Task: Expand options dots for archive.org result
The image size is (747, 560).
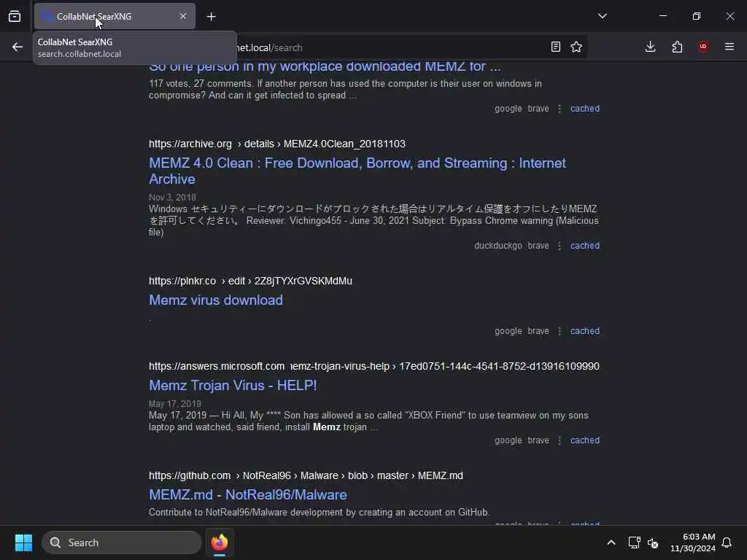Action: 560,246
